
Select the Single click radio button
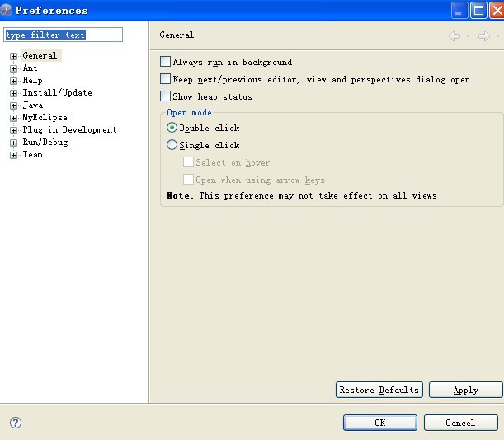click(172, 145)
